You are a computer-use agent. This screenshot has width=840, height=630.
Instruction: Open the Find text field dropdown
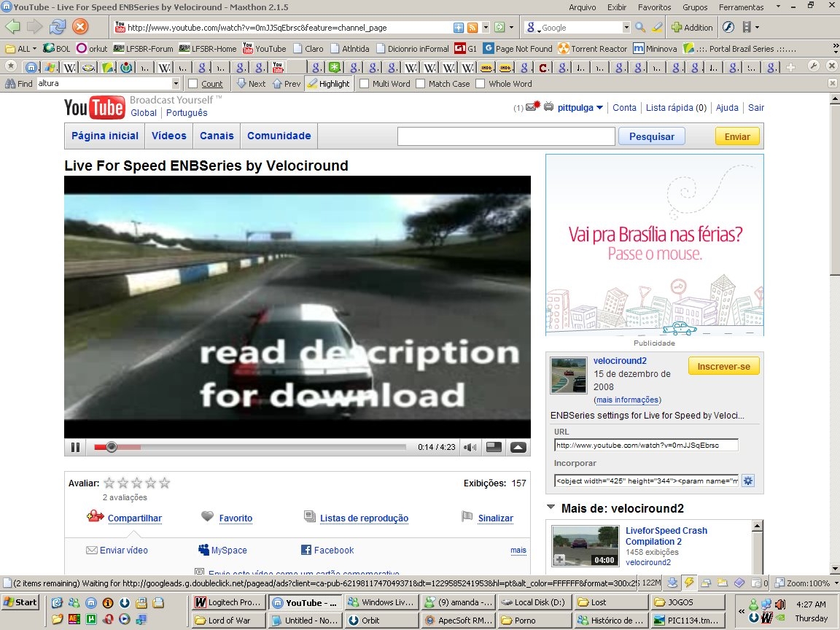click(x=176, y=84)
